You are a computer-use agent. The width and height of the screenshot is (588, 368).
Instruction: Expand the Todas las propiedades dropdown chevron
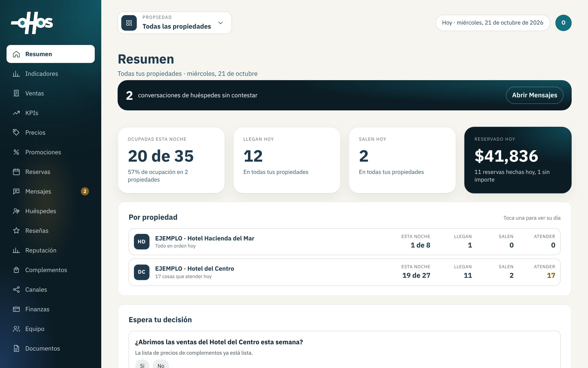(x=220, y=23)
